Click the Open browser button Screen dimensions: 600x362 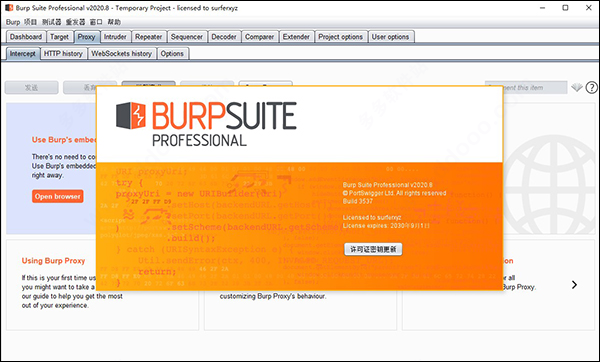tap(58, 196)
